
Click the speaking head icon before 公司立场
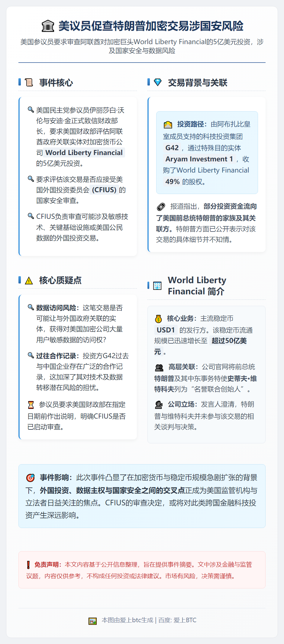pos(159,405)
